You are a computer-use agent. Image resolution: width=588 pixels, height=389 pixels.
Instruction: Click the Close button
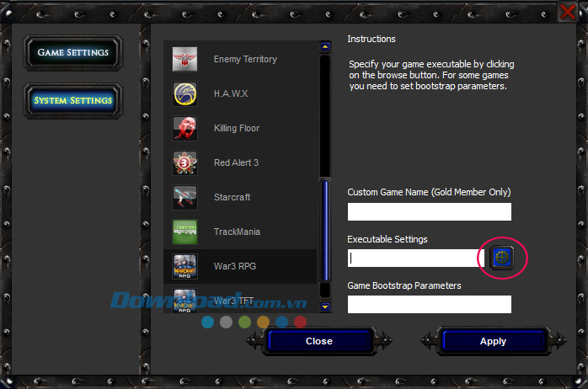tap(319, 341)
